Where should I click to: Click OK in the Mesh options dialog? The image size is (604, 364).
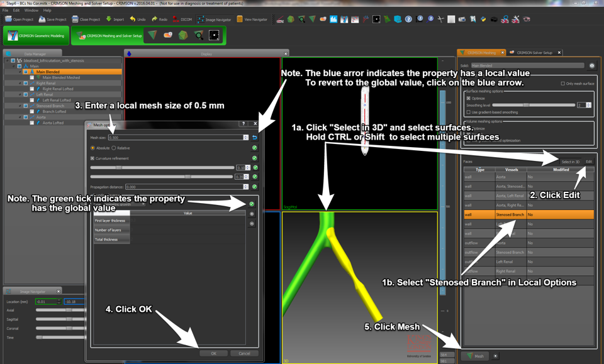[213, 353]
